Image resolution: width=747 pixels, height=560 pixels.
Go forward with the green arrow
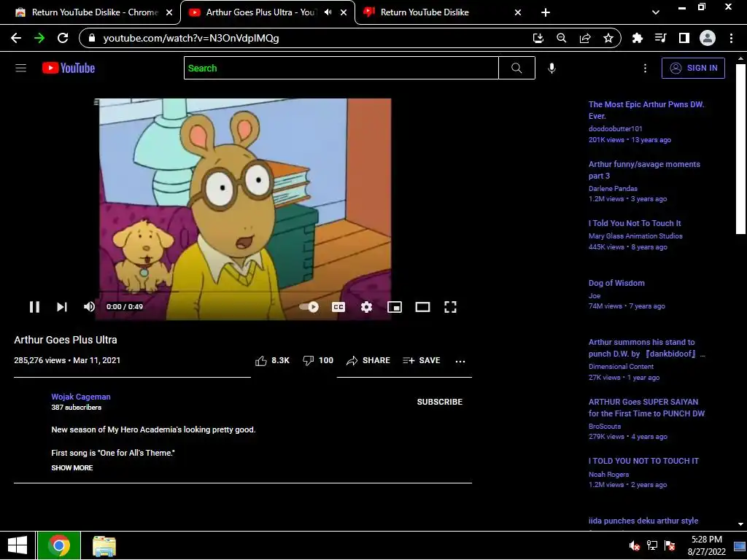(39, 38)
